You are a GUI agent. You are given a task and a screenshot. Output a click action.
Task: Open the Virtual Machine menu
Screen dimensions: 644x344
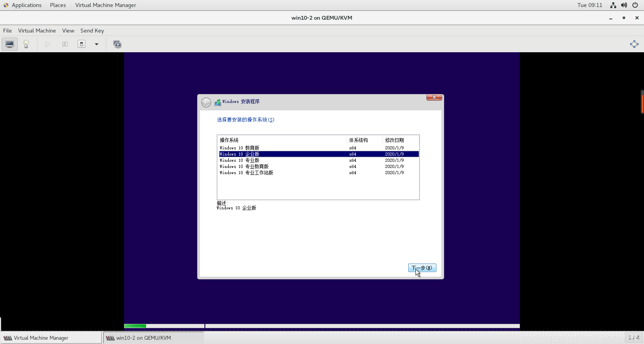point(37,31)
